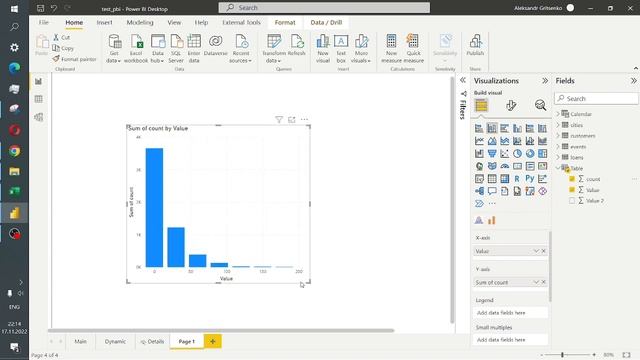Select the Clustered bar chart visual
The width and height of the screenshot is (640, 360).
point(504,129)
